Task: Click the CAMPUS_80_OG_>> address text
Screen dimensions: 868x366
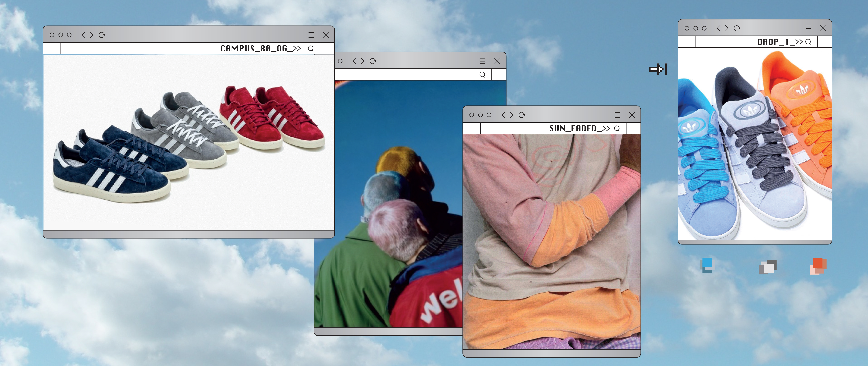Action: pyautogui.click(x=261, y=48)
